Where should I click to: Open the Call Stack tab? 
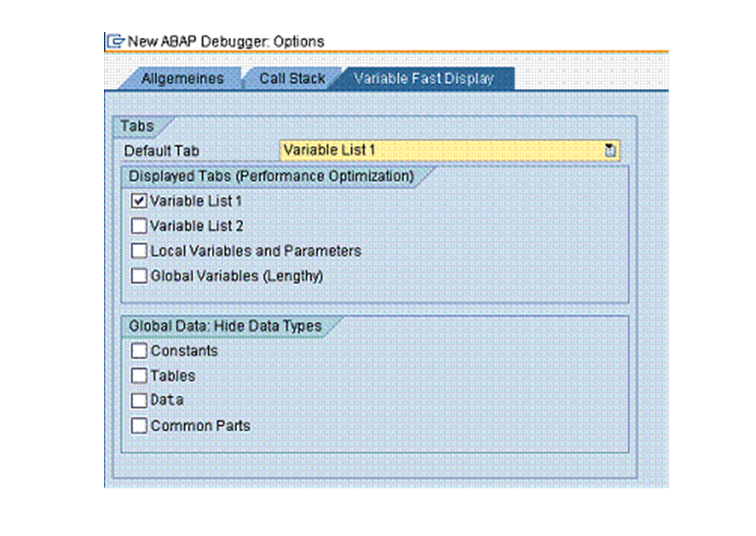coord(291,79)
